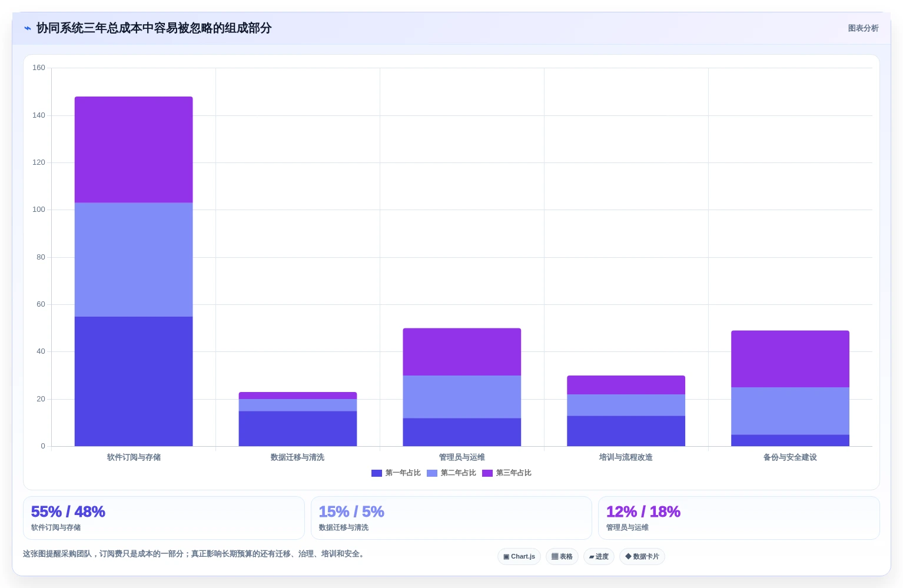Click the 软件订阅与存储 third-year purple bar segment
This screenshot has height=588, width=903.
tap(134, 150)
